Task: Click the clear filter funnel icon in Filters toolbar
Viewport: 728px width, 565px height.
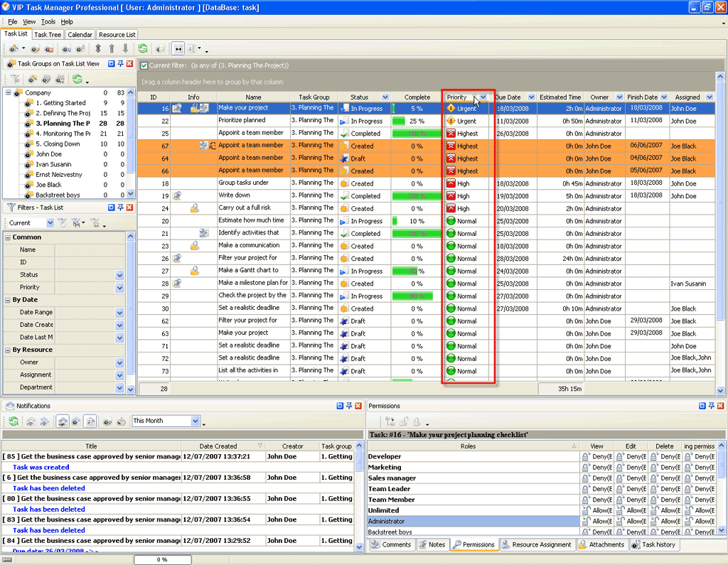Action: [63, 223]
